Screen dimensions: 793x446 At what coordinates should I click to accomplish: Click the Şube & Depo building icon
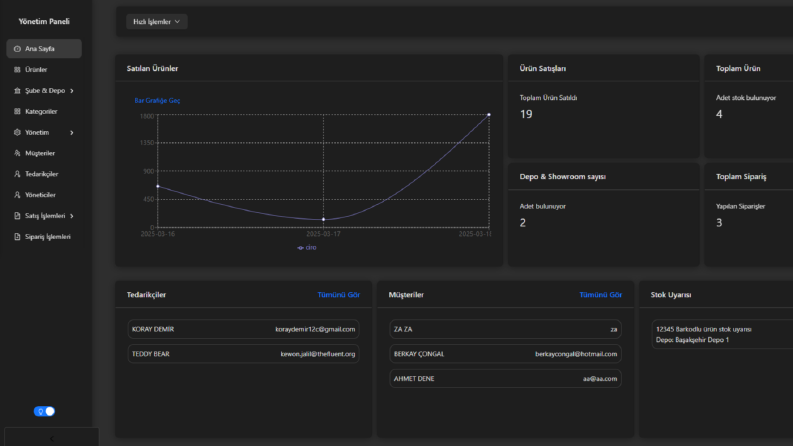coord(17,91)
